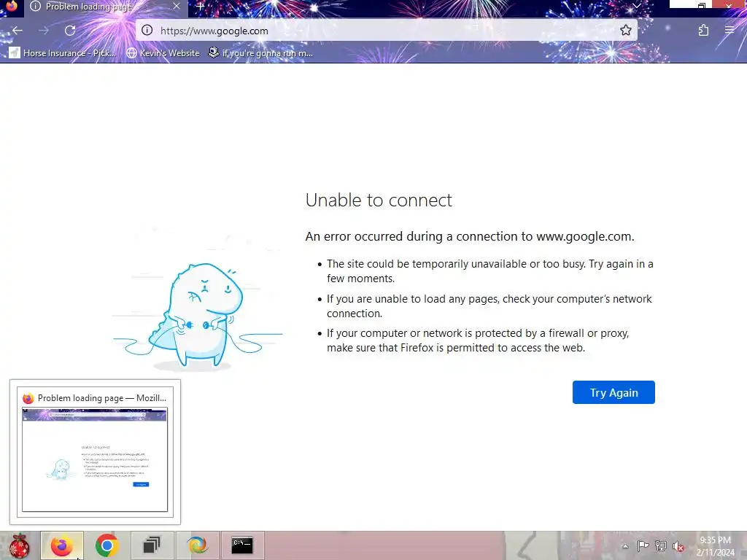747x560 pixels.
Task: Click the Horse Insurance bookmark favicon
Action: click(15, 52)
